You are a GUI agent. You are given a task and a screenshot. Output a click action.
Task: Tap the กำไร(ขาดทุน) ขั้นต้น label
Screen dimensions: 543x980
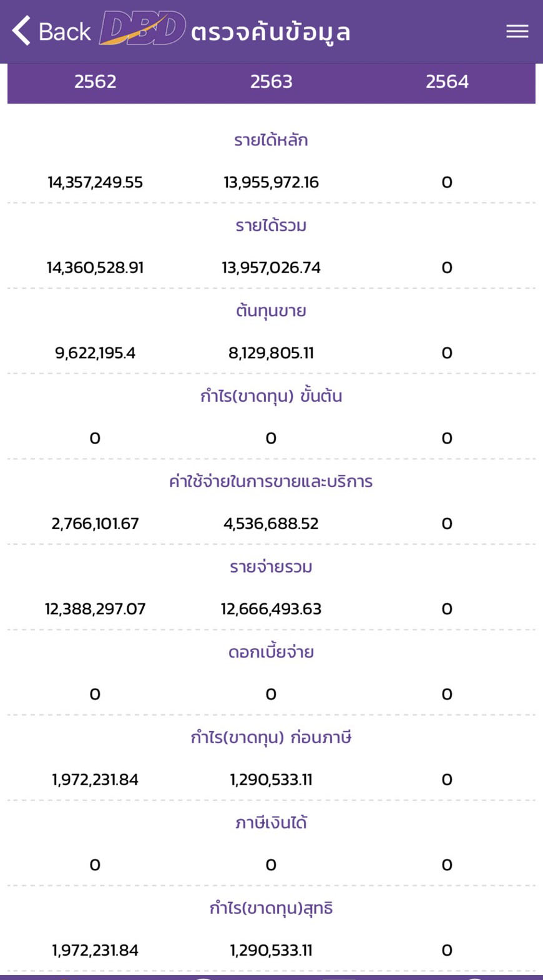(271, 396)
